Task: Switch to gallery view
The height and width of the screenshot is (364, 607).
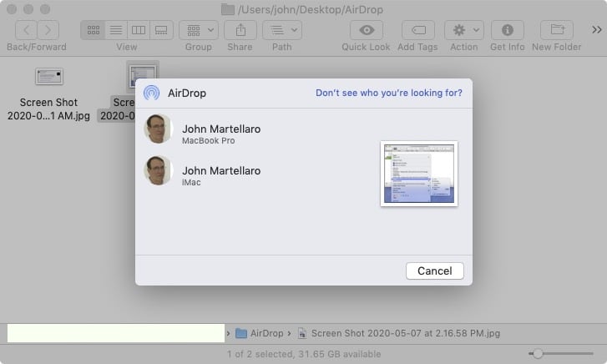Action: tap(161, 30)
